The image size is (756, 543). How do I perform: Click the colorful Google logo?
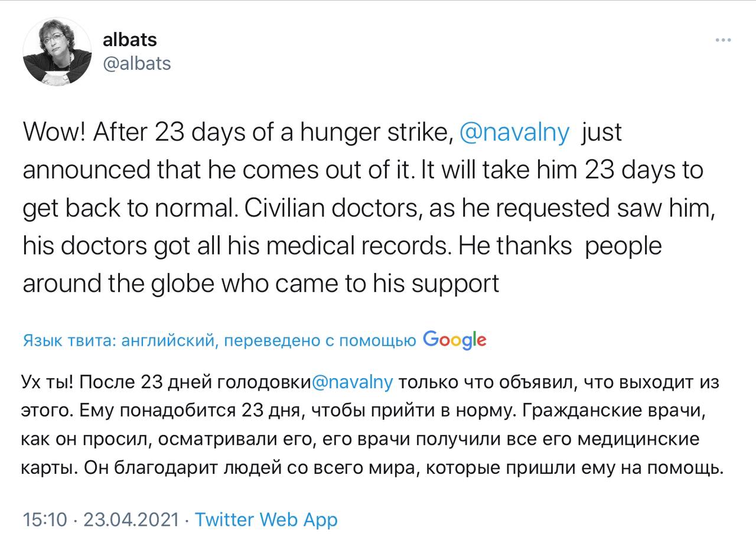click(455, 339)
